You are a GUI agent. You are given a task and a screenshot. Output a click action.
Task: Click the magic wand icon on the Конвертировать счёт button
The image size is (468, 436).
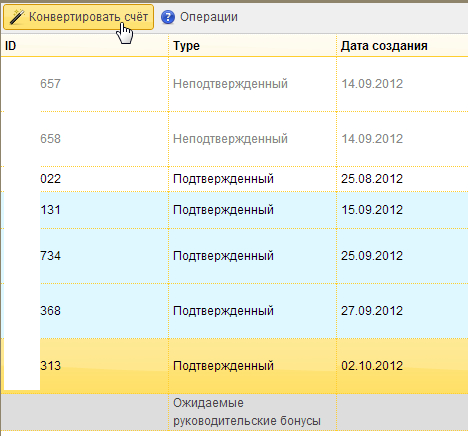coord(17,17)
